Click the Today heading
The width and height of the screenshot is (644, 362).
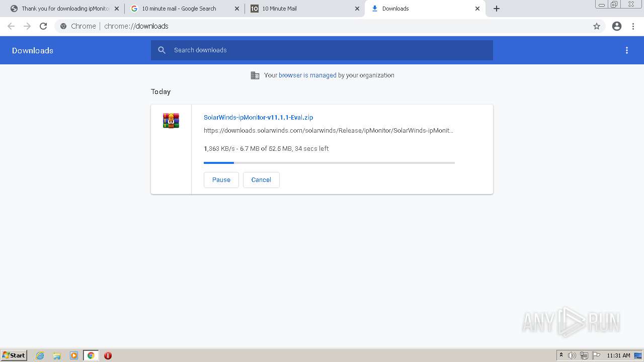click(161, 92)
